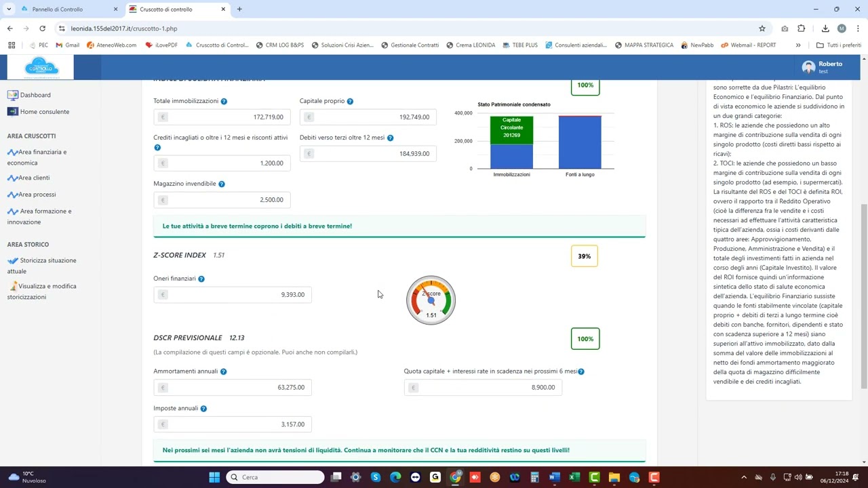The width and height of the screenshot is (868, 488).
Task: Click help icon beside Oneri finanziari
Action: [x=201, y=279]
